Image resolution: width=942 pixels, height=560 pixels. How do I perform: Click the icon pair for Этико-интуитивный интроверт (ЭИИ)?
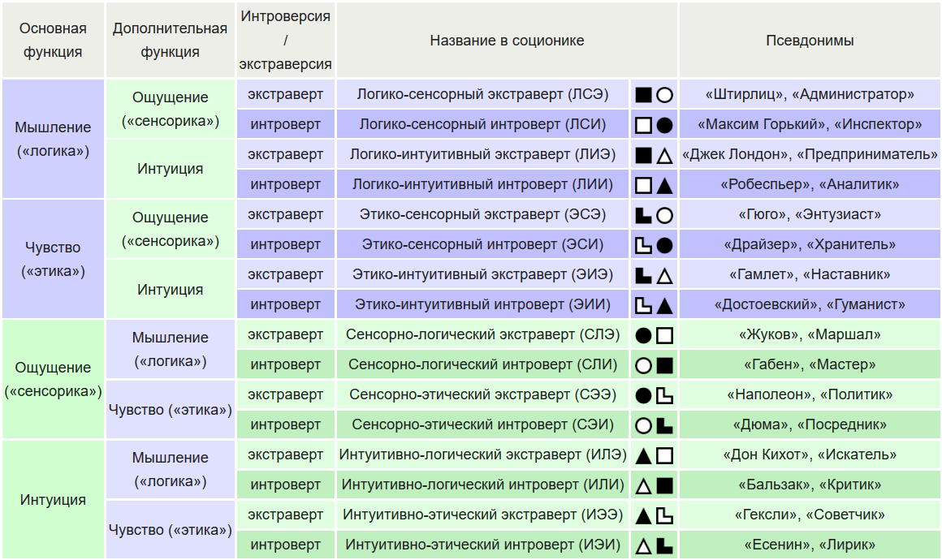654,305
